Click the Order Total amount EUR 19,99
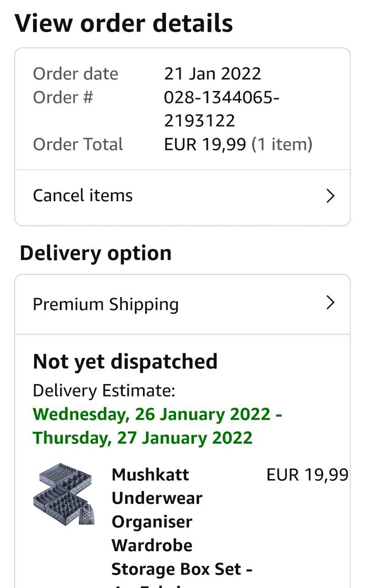Viewport: 365px width, 588px height. pyautogui.click(x=205, y=144)
